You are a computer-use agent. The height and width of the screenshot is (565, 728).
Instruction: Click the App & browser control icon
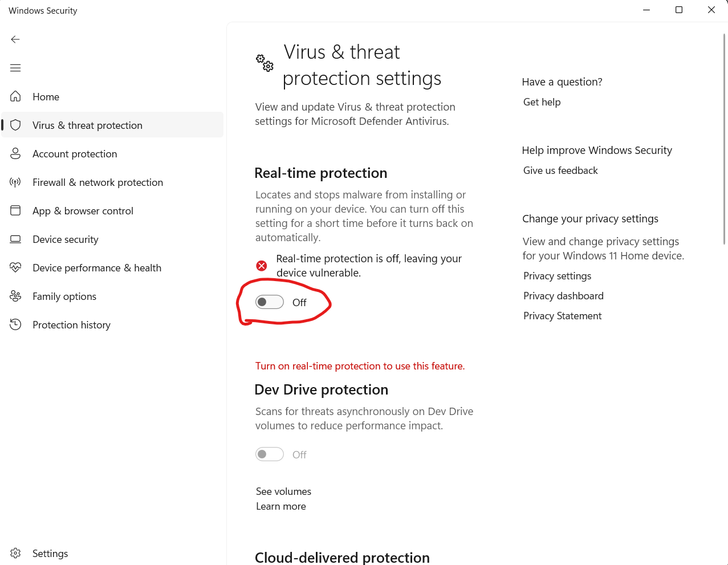click(x=15, y=210)
